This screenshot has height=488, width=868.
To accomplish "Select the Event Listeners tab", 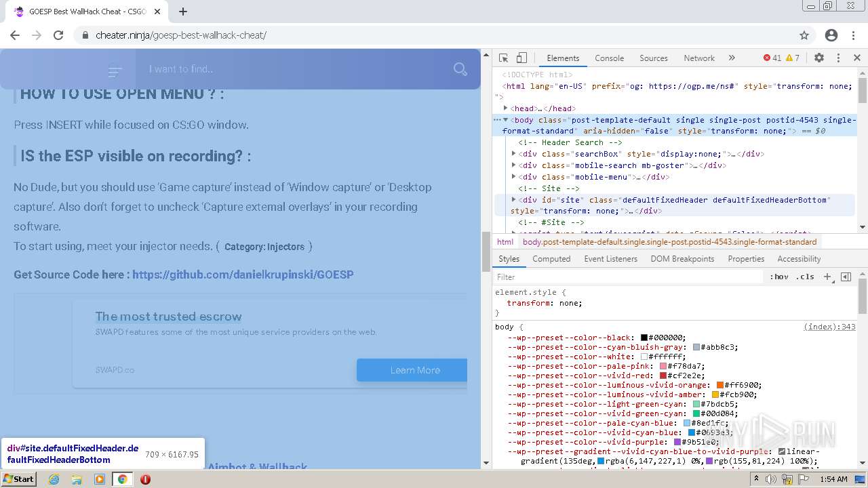I will pyautogui.click(x=610, y=259).
